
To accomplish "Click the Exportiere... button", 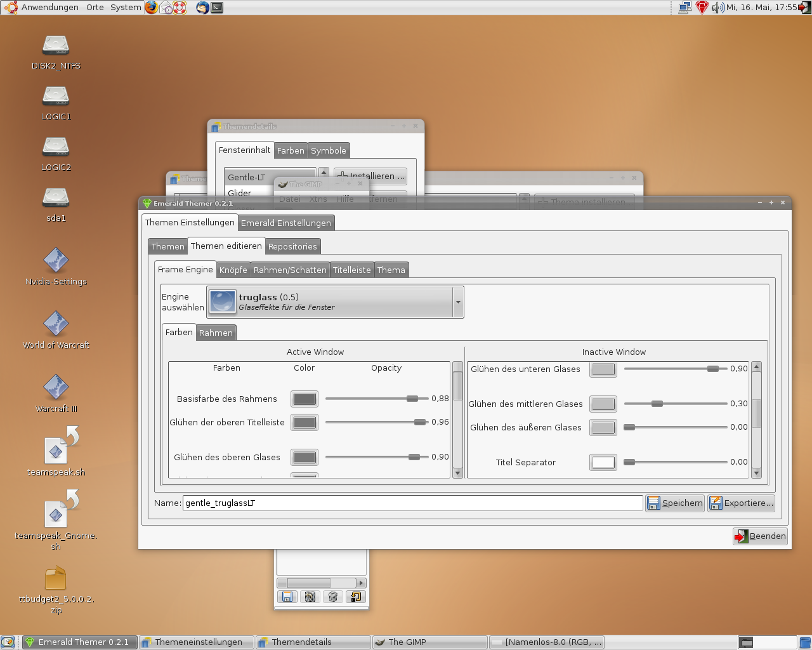I will click(742, 503).
